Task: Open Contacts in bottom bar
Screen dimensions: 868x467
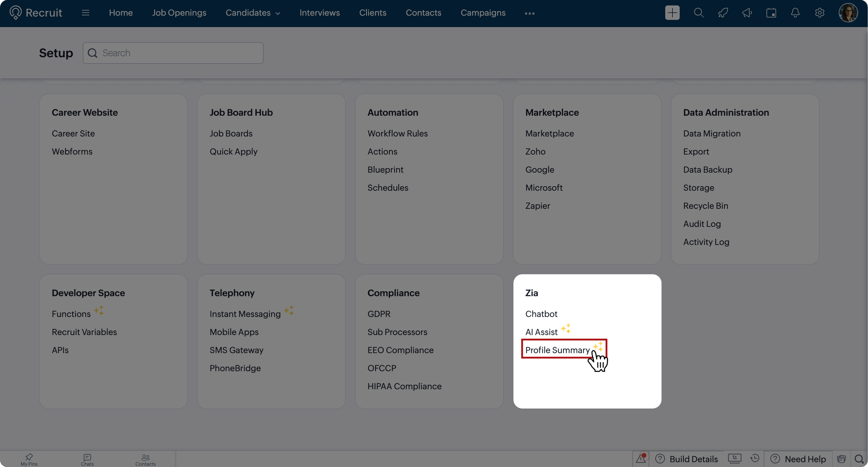Action: tap(146, 460)
